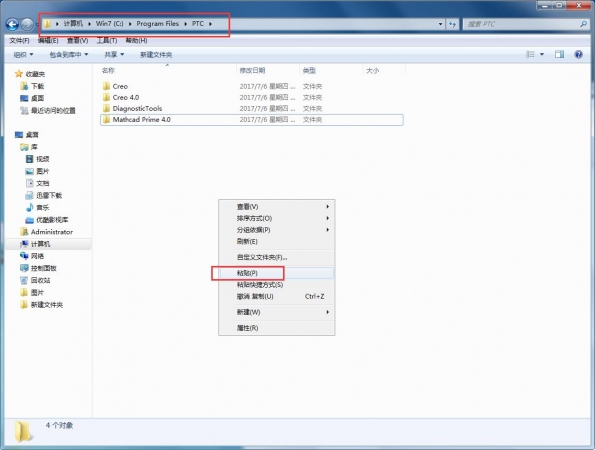595x450 pixels.
Task: Sort by the 修改日期 column header
Action: pos(252,71)
